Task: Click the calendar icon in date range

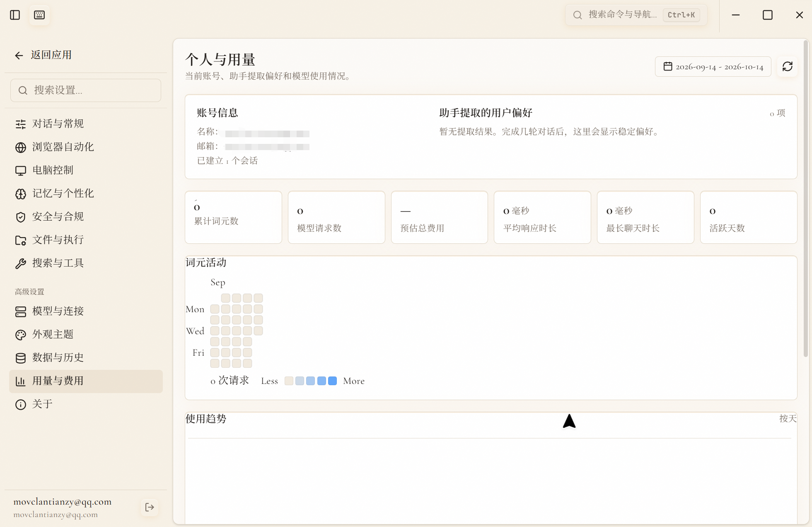Action: click(x=668, y=66)
